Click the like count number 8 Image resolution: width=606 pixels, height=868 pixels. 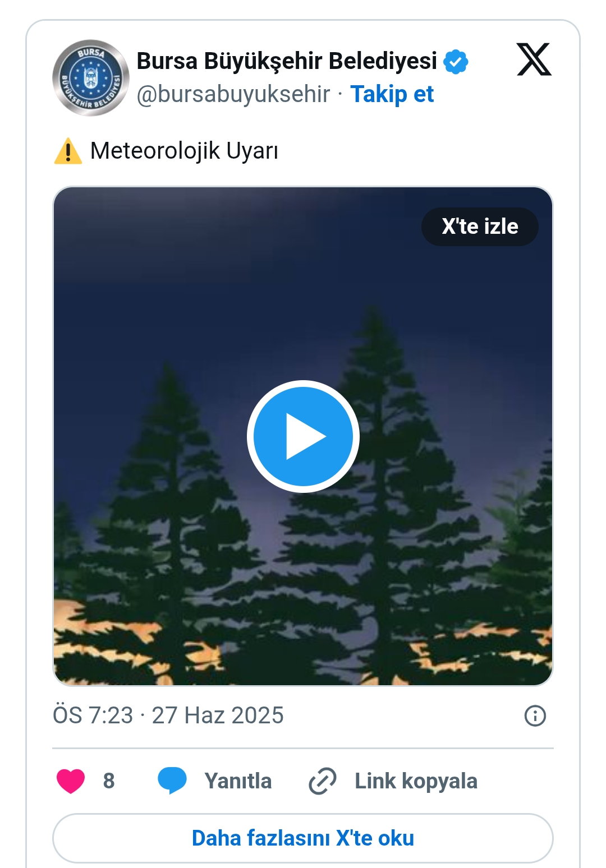click(x=109, y=781)
